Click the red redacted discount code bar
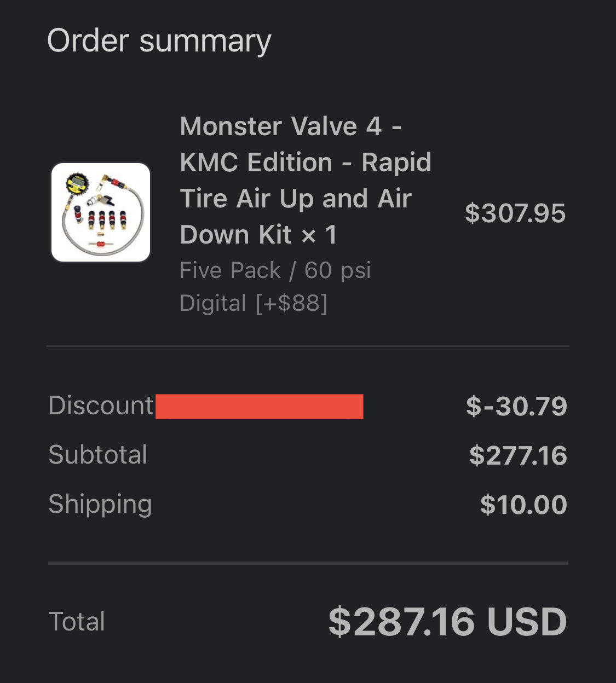Image resolution: width=616 pixels, height=683 pixels. tap(260, 407)
